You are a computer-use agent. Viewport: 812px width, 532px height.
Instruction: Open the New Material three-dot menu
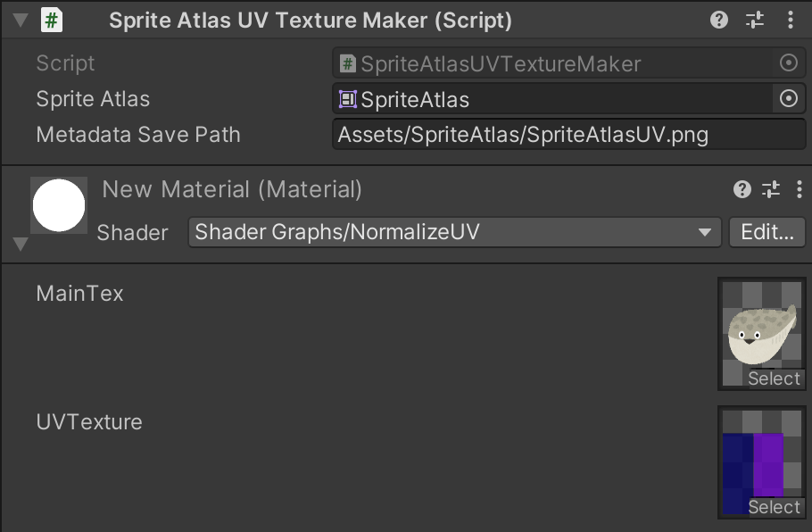[x=799, y=189]
